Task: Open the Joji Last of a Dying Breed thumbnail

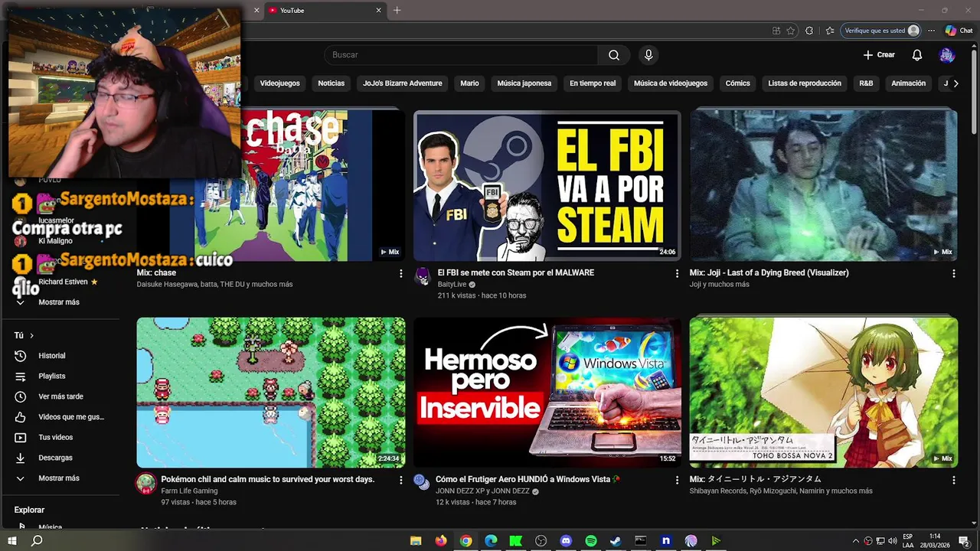Action: pos(824,186)
